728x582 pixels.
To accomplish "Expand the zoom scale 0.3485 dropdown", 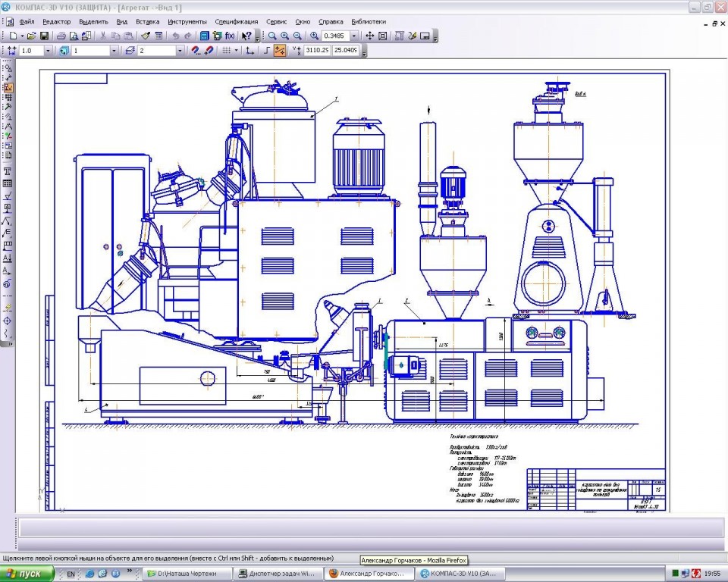I will 354,36.
